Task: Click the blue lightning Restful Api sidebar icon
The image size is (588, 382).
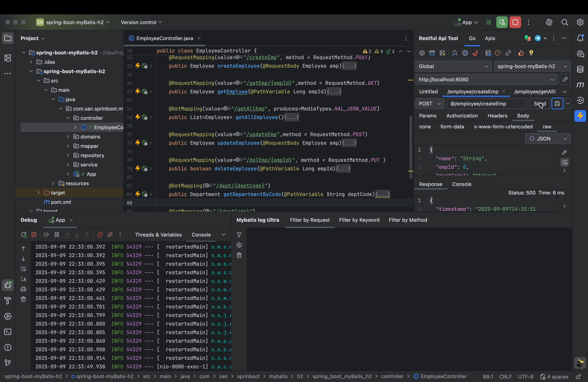Action: [580, 116]
